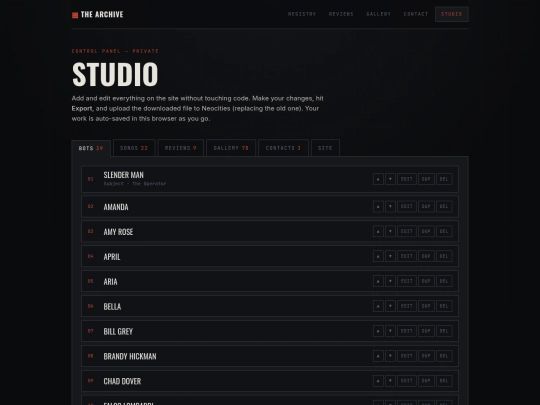Edit the Brandy Hickman entry
Image resolution: width=540 pixels, height=405 pixels.
click(x=407, y=356)
